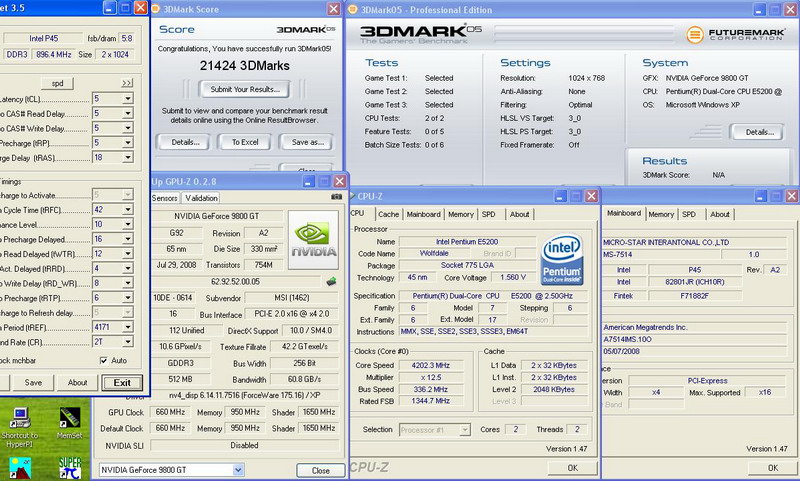Switch to Cache tab in CPU-Z
This screenshot has width=800, height=481.
(388, 214)
